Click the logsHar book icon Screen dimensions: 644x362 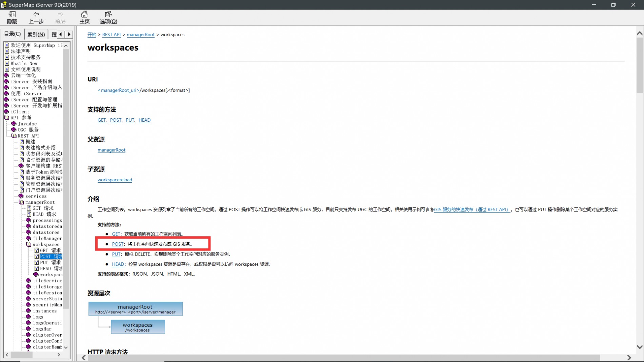29,329
